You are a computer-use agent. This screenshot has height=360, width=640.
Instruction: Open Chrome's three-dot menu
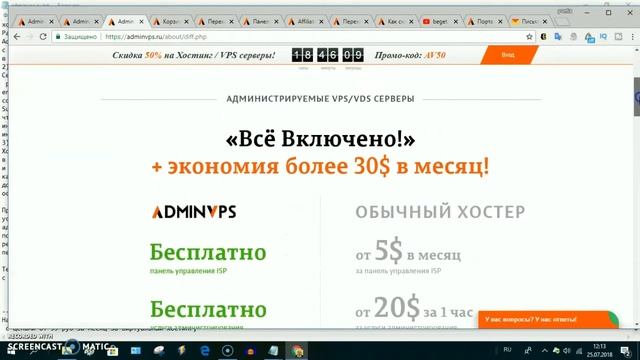coord(633,37)
